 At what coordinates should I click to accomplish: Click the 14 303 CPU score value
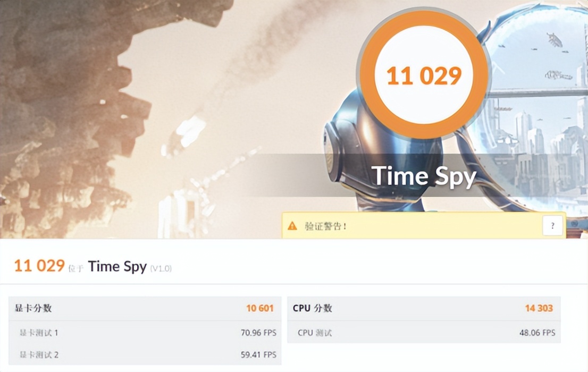coord(539,308)
